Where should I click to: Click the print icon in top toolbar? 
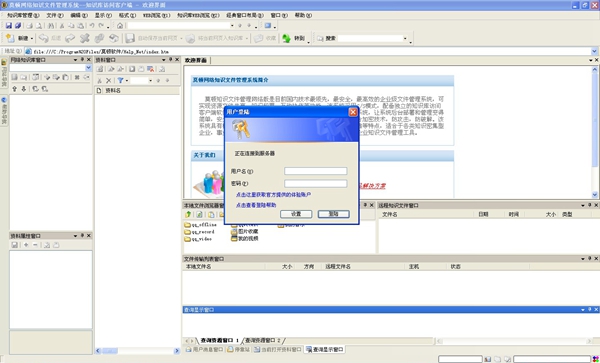click(29, 26)
